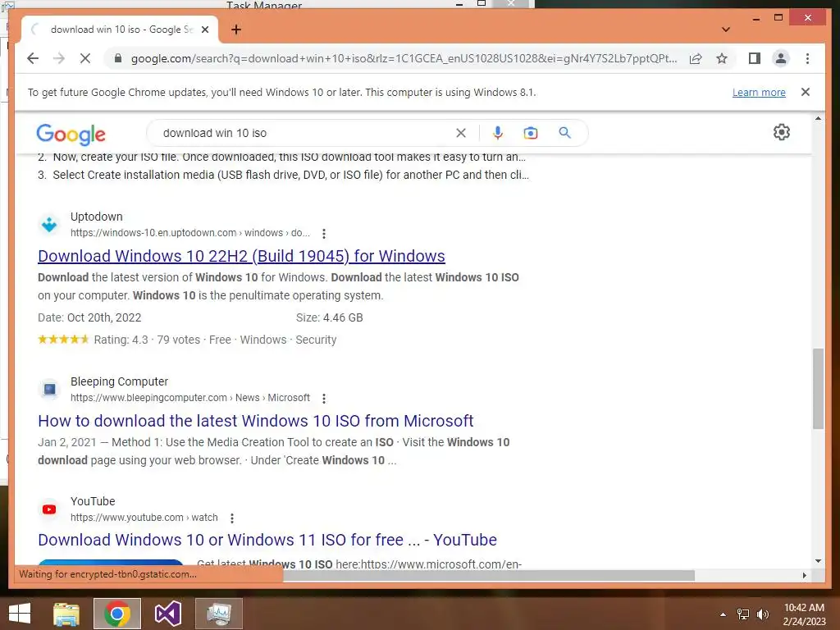The image size is (840, 630).
Task: Click the horizontal scroll right arrow
Action: tap(804, 575)
